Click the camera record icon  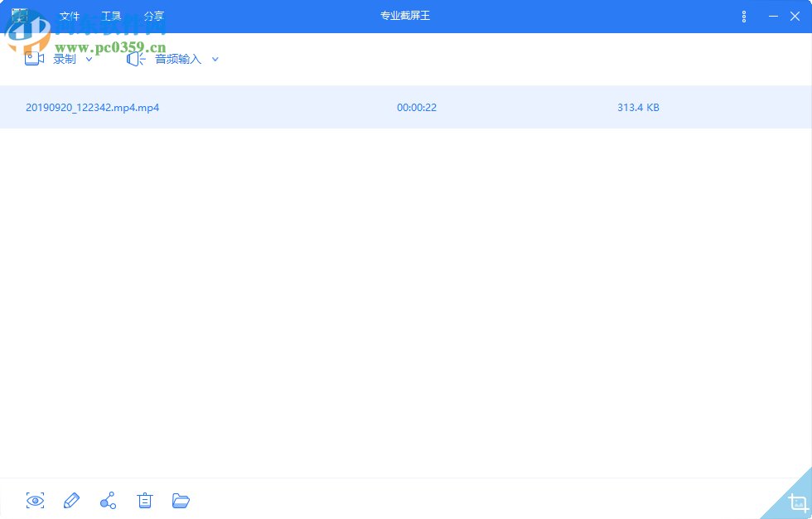point(33,58)
